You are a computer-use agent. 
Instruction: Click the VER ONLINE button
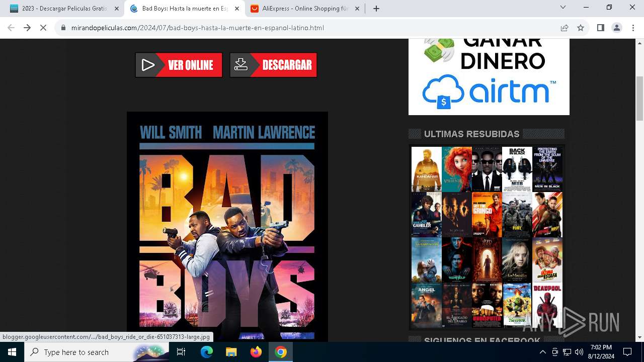click(x=179, y=65)
